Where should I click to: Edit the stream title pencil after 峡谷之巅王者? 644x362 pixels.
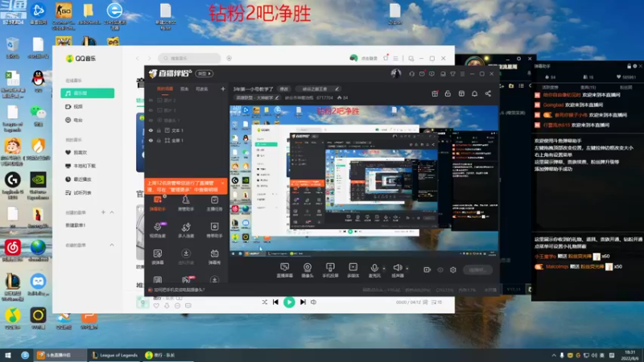point(336,88)
